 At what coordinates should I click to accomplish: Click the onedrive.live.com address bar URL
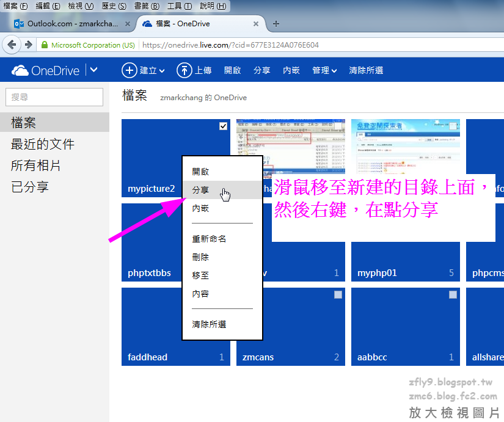(x=230, y=45)
